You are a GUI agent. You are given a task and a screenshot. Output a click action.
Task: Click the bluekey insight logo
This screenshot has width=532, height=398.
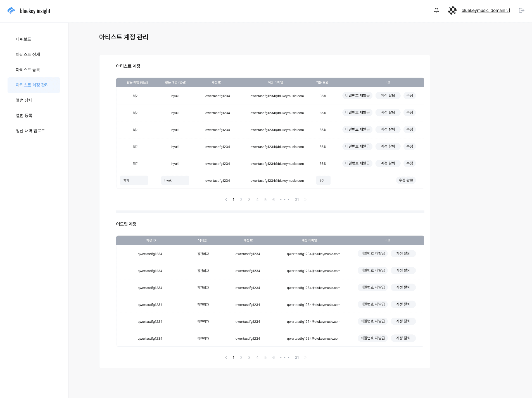coord(29,11)
